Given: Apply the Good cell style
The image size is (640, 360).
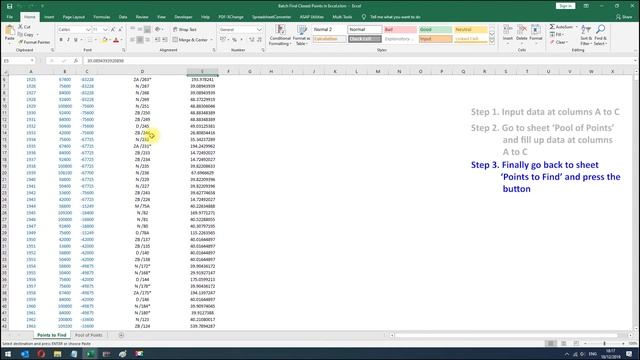Looking at the screenshot, I should tap(436, 29).
